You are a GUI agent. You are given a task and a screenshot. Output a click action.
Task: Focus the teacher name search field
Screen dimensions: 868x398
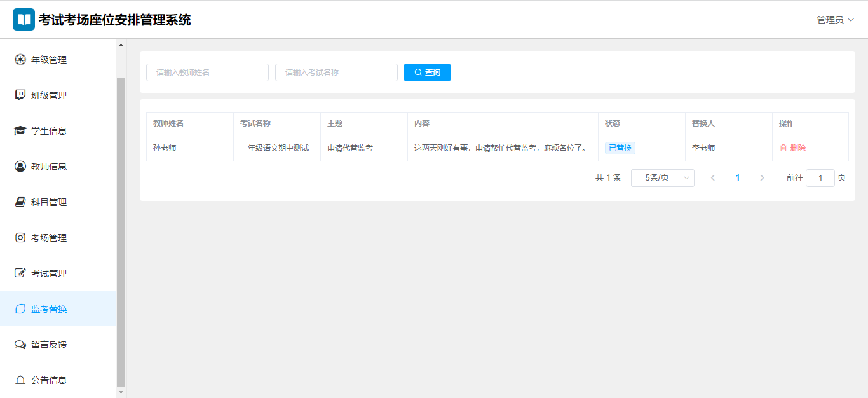pos(207,72)
